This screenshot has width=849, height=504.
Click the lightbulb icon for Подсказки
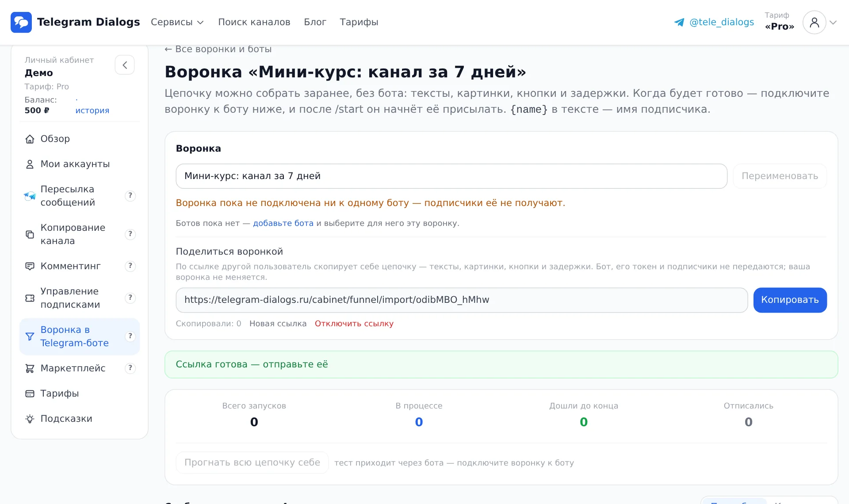30,419
